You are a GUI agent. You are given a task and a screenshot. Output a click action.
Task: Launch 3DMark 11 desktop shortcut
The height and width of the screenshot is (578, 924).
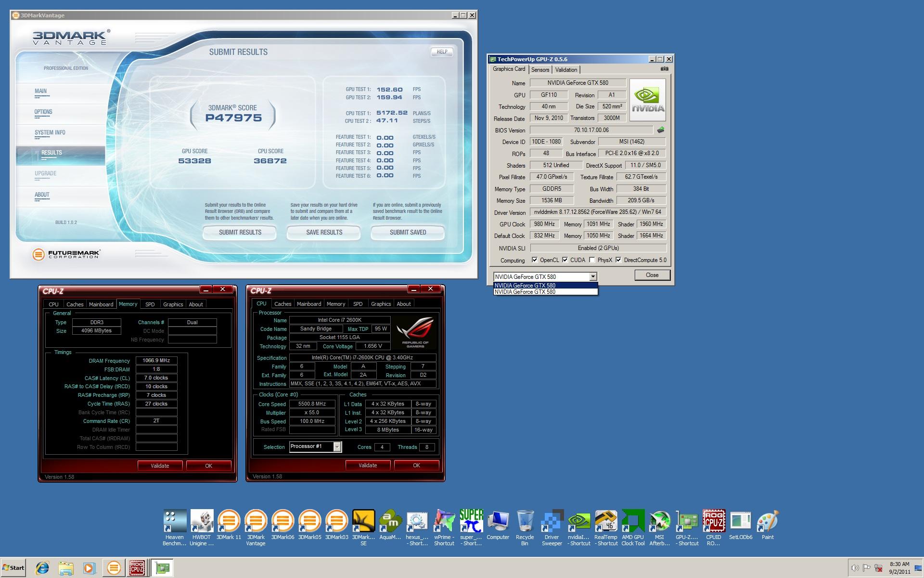229,525
